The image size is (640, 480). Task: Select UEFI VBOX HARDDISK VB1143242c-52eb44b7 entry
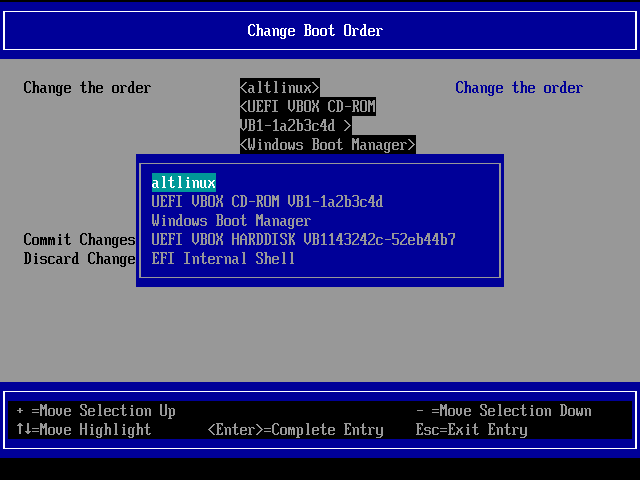point(303,240)
